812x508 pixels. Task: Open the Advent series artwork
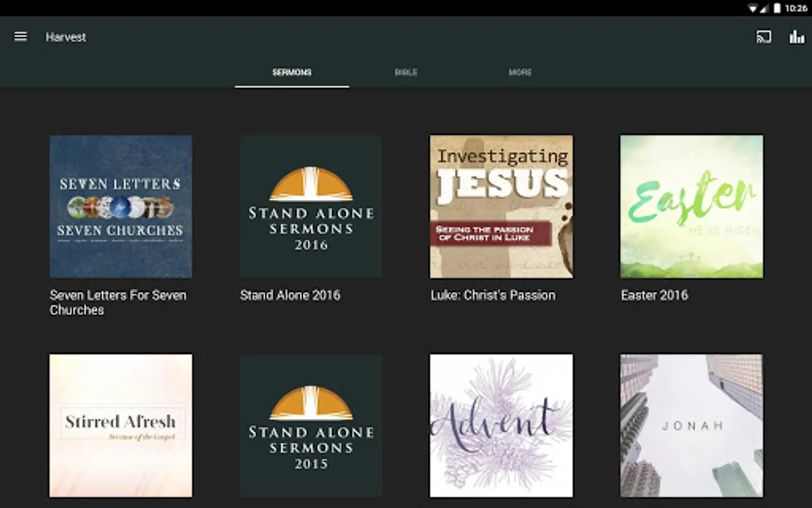[x=501, y=426]
